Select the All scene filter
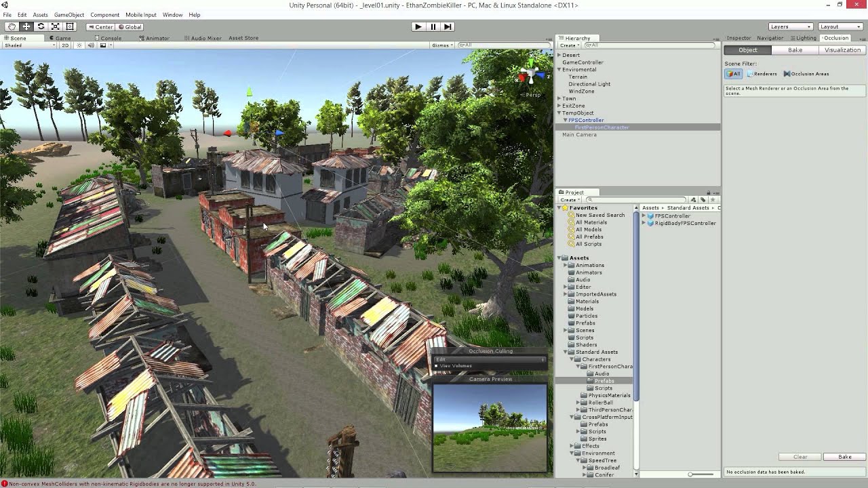This screenshot has width=868, height=488. pos(734,74)
